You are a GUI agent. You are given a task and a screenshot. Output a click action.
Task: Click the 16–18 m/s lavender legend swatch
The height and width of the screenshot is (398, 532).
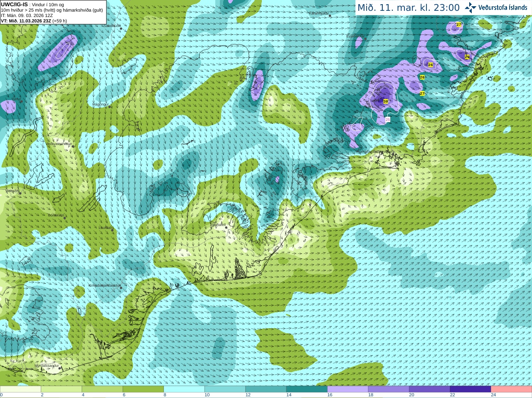348,389
